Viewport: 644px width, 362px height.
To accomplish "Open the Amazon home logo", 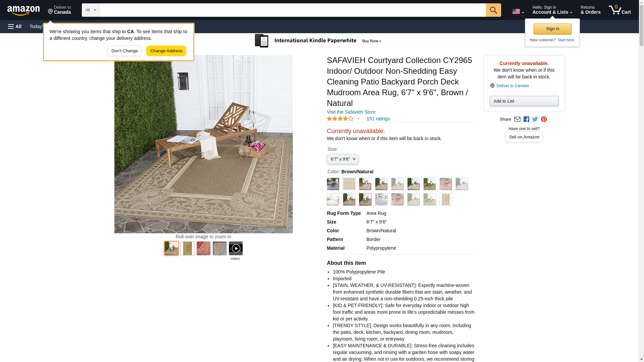I will pyautogui.click(x=23, y=11).
